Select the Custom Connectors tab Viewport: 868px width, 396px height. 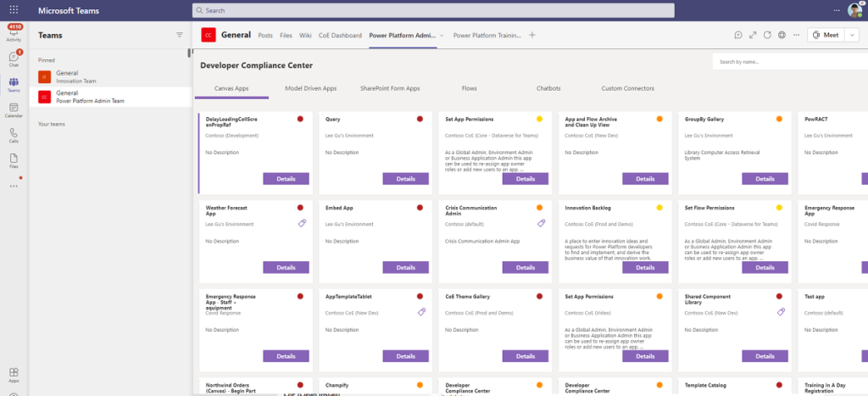click(x=628, y=88)
